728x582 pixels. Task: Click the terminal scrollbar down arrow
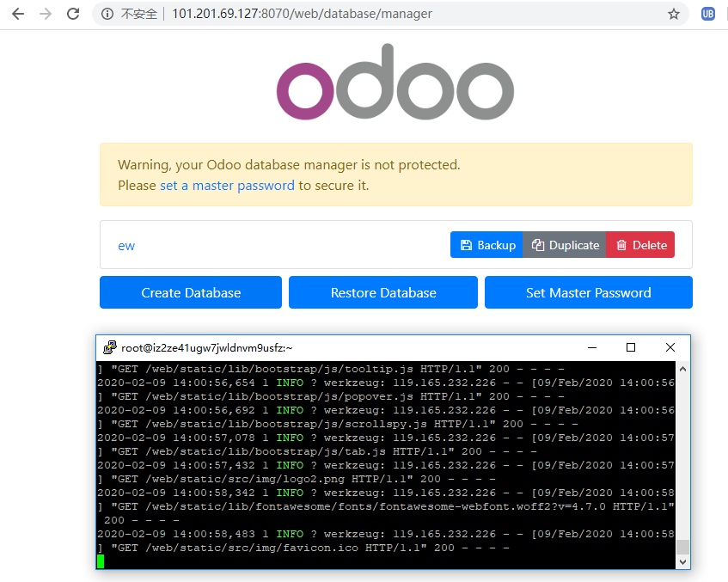pos(682,561)
